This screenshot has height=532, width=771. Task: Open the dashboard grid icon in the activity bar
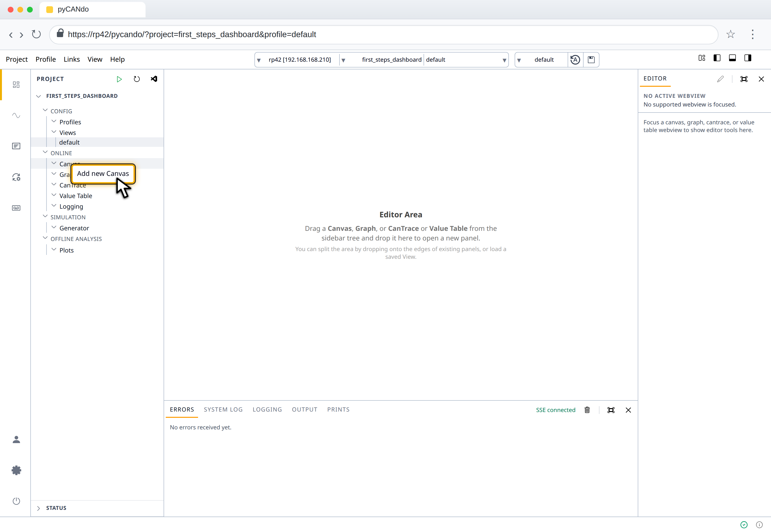point(16,85)
